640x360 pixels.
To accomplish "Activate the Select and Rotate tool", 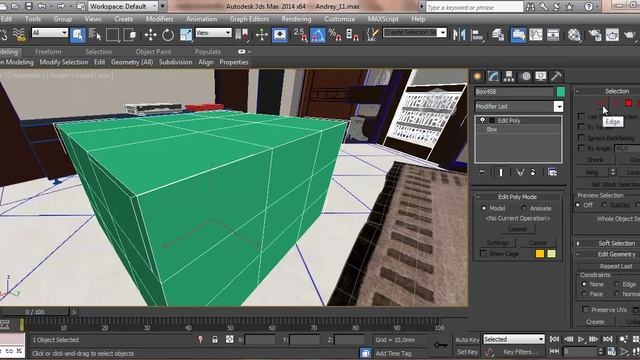I will (x=168, y=35).
